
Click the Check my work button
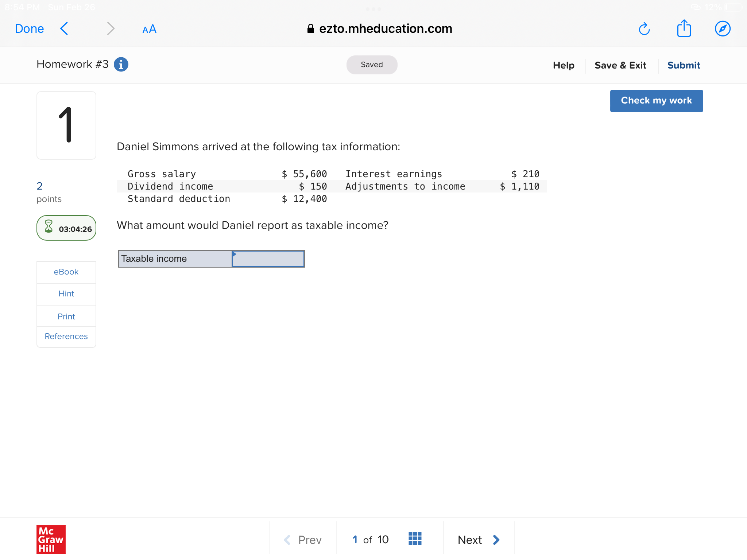[x=656, y=101]
